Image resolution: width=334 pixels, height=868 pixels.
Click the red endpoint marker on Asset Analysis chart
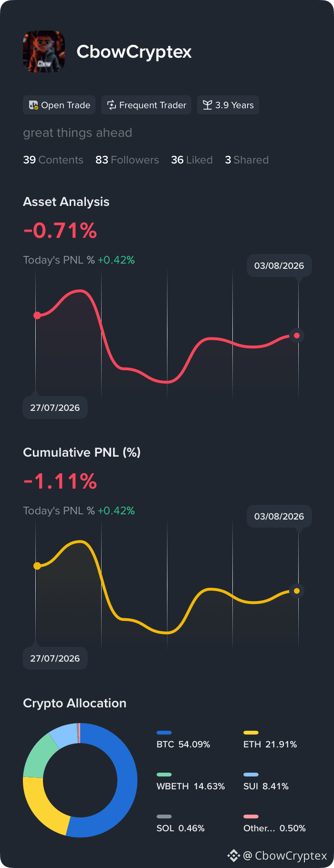tap(297, 336)
